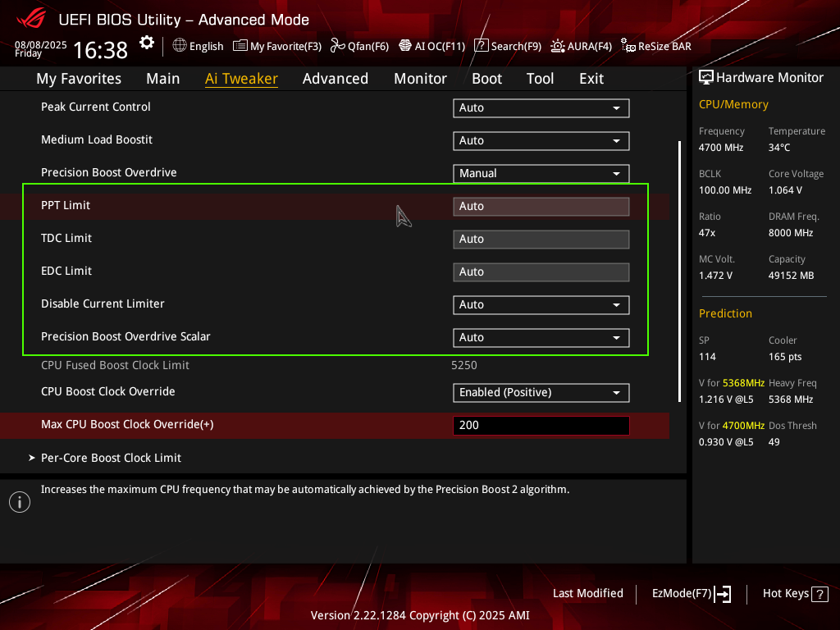Viewport: 840px width, 630px height.
Task: Select the Peak Current Control label
Action: pos(96,107)
